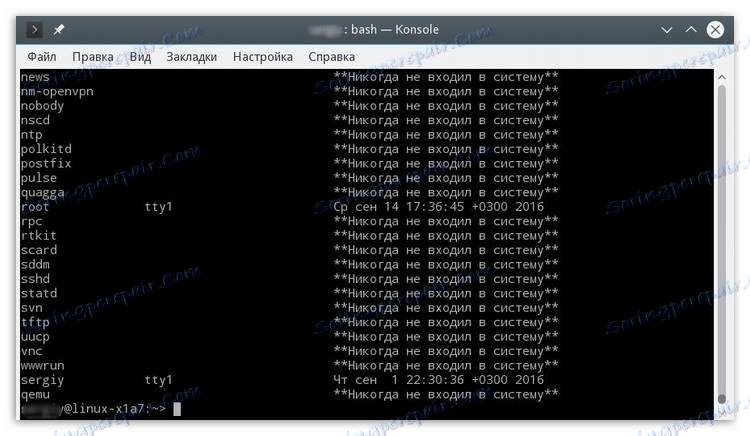The height and width of the screenshot is (436, 750).
Task: Click the 'bash — Konsole' window title
Action: [395, 30]
